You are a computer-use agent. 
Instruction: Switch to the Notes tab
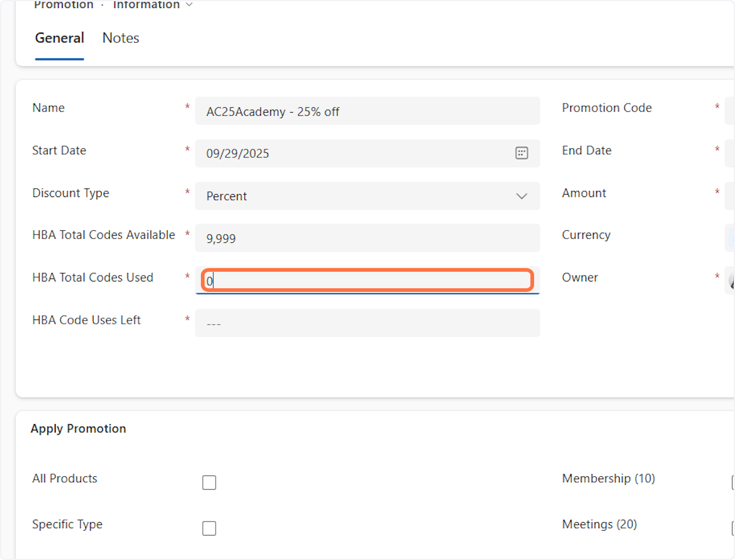(121, 38)
